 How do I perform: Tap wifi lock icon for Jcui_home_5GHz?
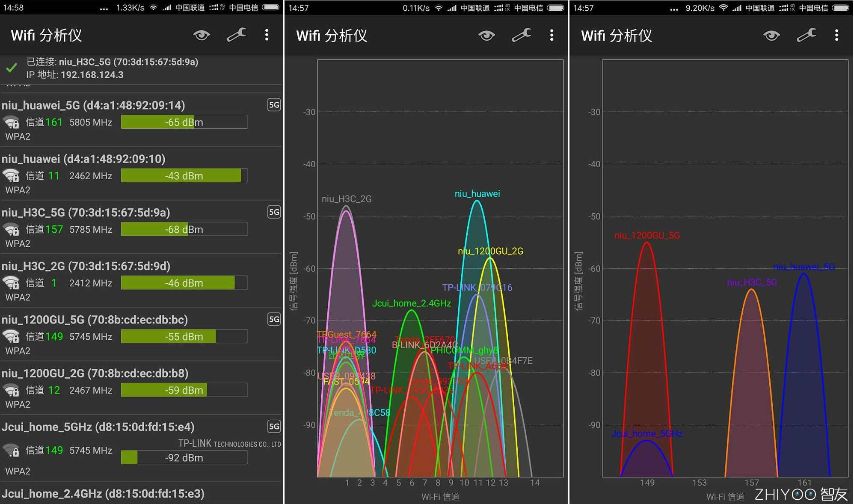coord(11,451)
